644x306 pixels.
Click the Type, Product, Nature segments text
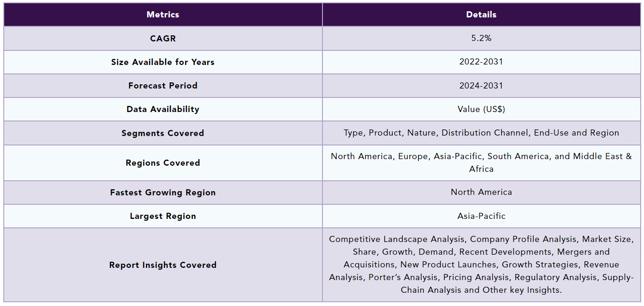click(481, 133)
